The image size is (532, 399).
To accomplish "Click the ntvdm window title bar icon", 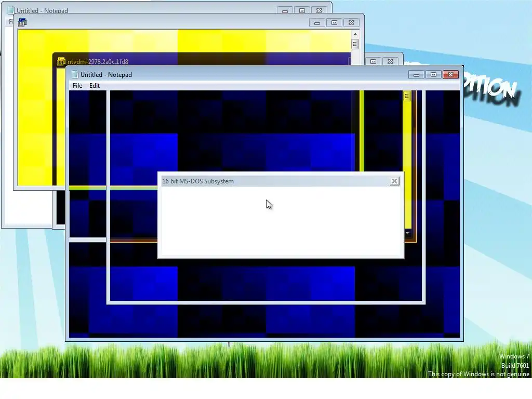I will coord(61,61).
